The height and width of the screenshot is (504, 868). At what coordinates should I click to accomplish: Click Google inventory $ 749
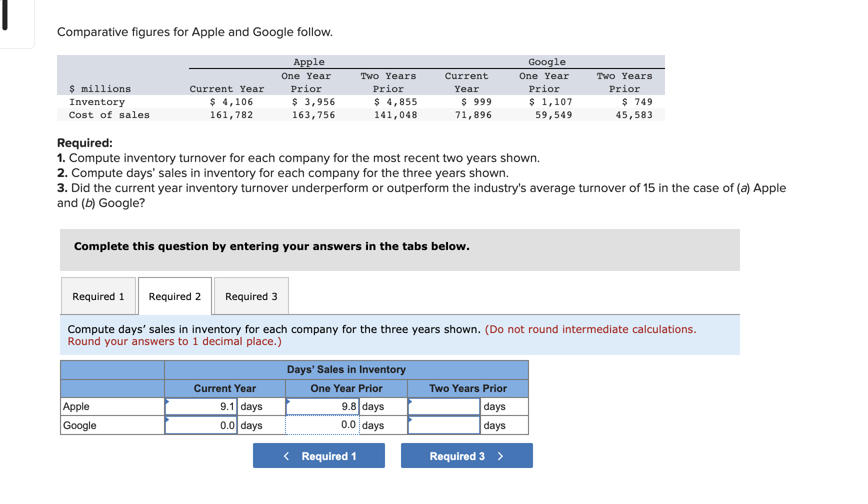click(637, 102)
